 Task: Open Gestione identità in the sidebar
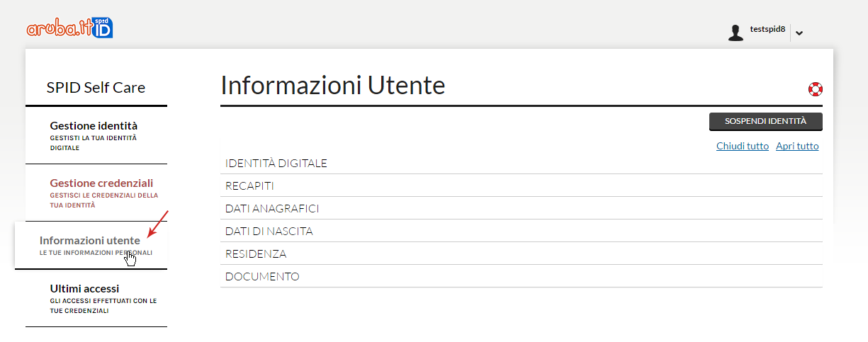(x=96, y=135)
